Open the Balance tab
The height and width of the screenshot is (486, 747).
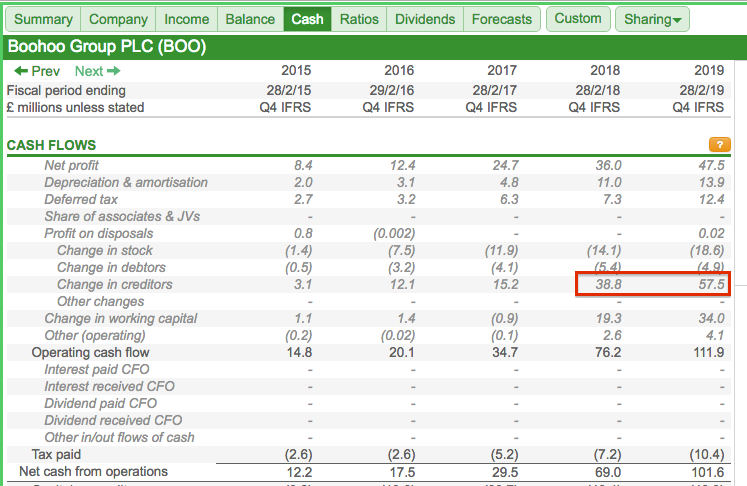point(250,19)
